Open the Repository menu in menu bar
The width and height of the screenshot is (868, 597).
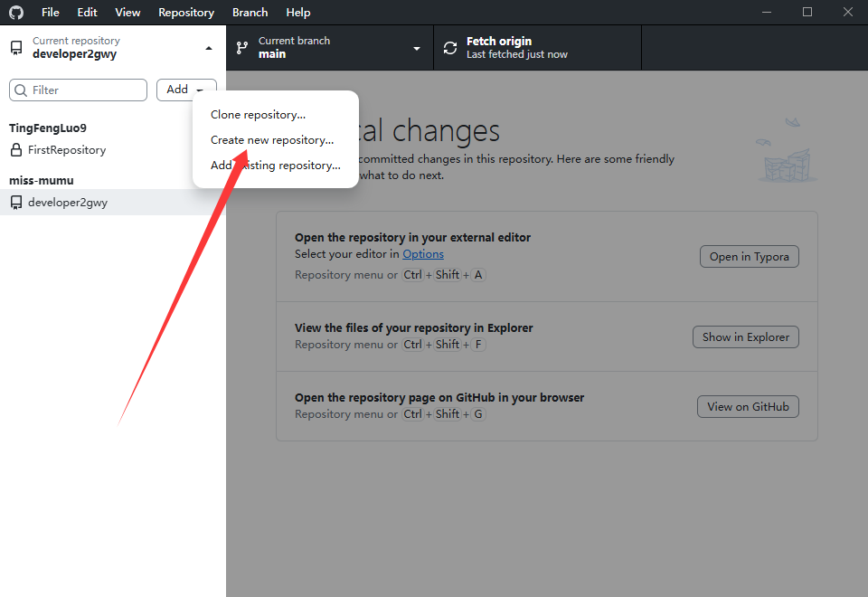click(x=186, y=13)
